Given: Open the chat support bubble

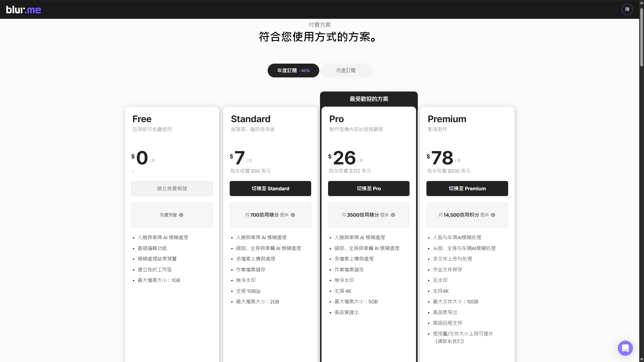Looking at the screenshot, I should pyautogui.click(x=625, y=348).
